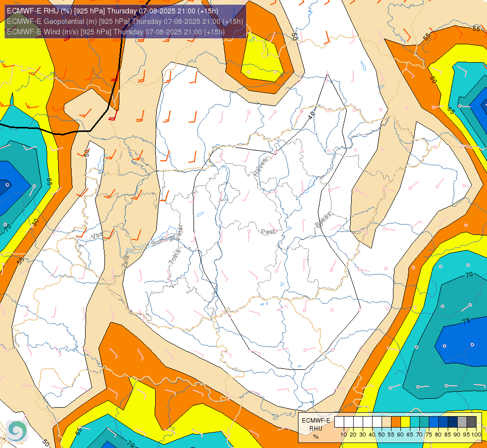
Task: Click the '100' value on the legend scale
Action: [x=477, y=435]
